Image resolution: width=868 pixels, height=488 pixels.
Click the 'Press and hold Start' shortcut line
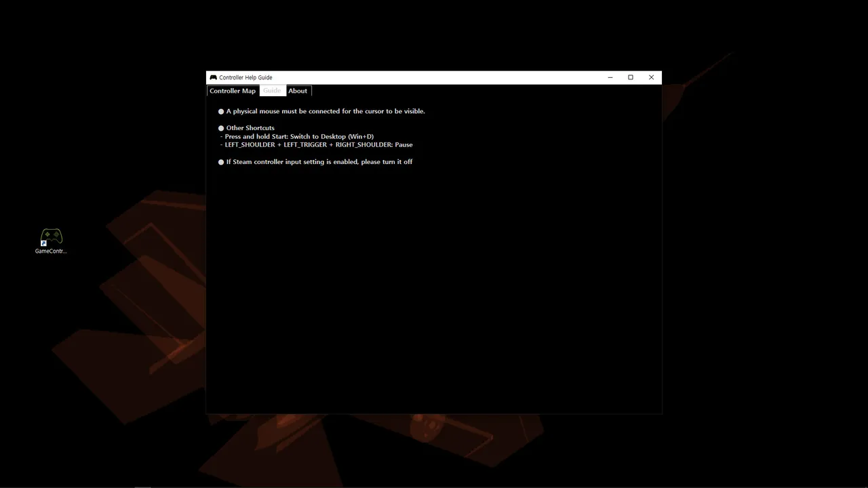(297, 136)
